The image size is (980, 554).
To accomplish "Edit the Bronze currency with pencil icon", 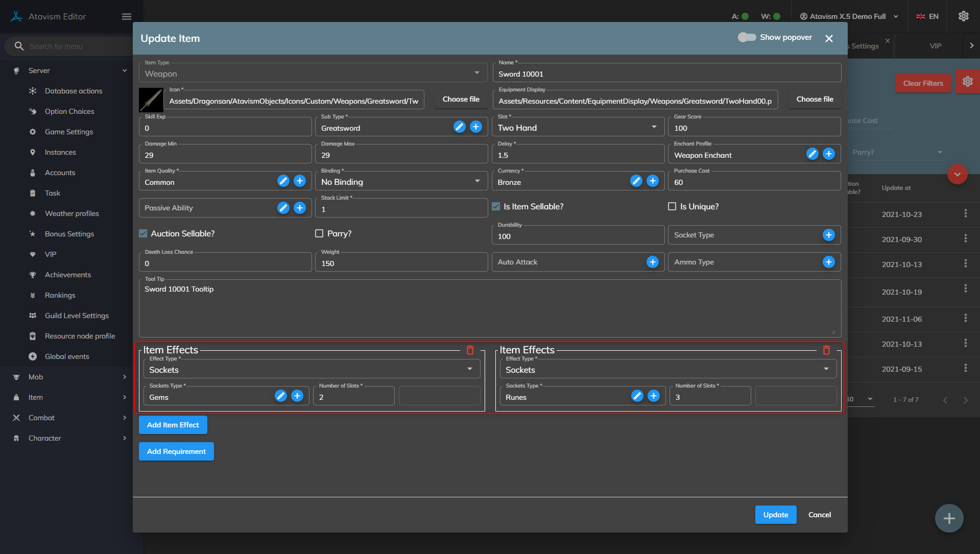I will (x=636, y=181).
